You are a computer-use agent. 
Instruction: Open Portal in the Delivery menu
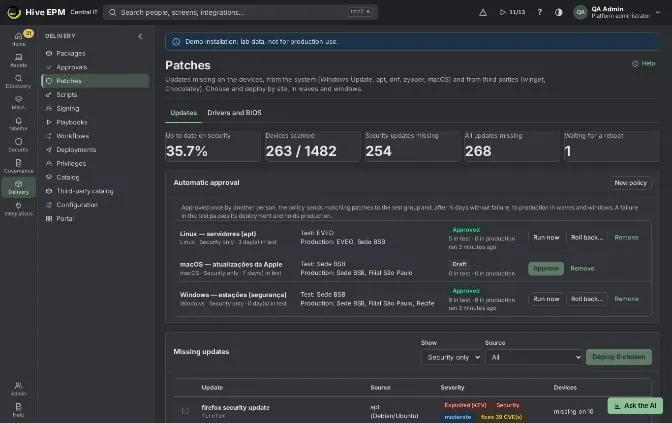point(95,219)
